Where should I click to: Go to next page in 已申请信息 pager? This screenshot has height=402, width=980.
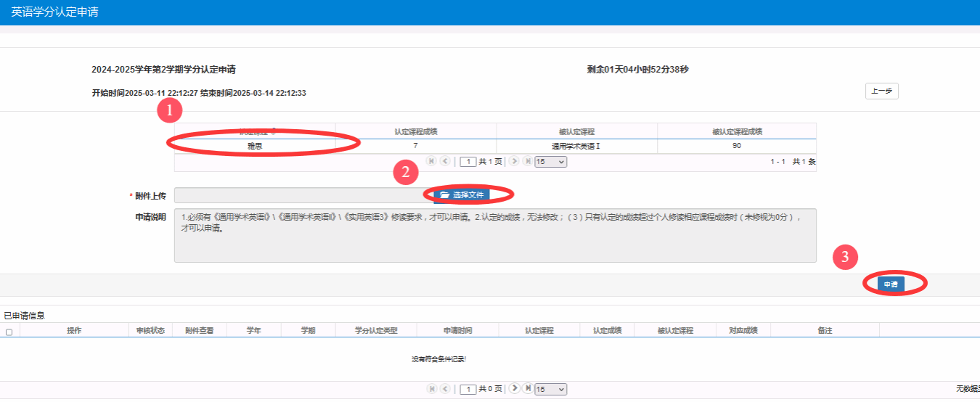(x=514, y=389)
